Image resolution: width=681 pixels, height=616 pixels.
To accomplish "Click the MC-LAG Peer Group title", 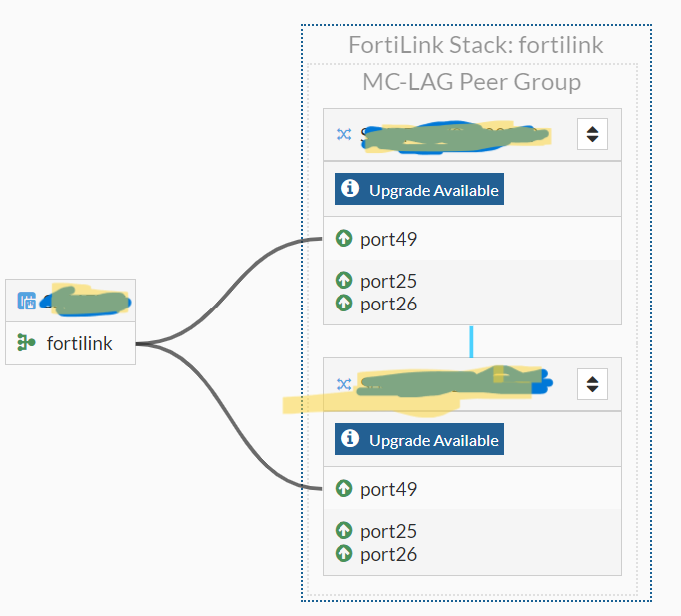I will point(471,82).
